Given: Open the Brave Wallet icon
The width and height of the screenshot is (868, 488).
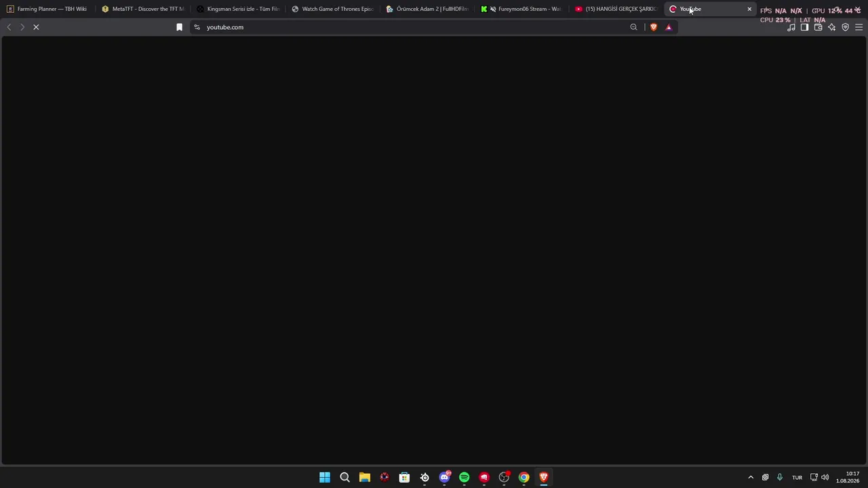Looking at the screenshot, I should pos(818,27).
